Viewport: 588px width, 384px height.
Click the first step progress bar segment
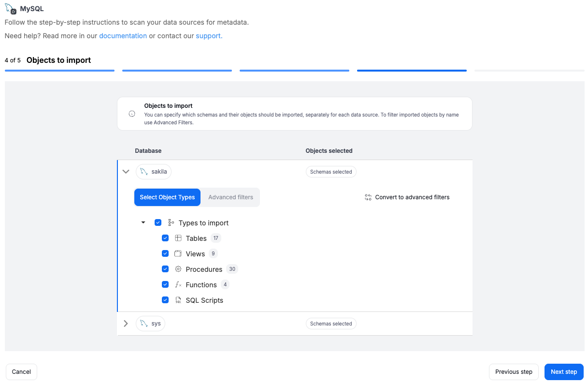click(59, 71)
